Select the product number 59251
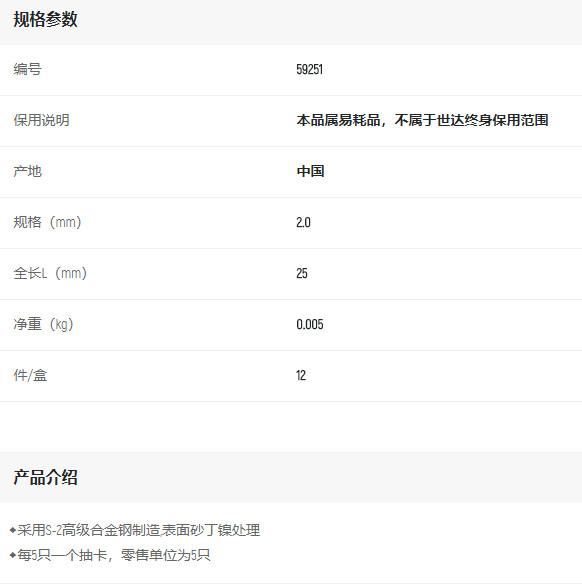 click(310, 70)
